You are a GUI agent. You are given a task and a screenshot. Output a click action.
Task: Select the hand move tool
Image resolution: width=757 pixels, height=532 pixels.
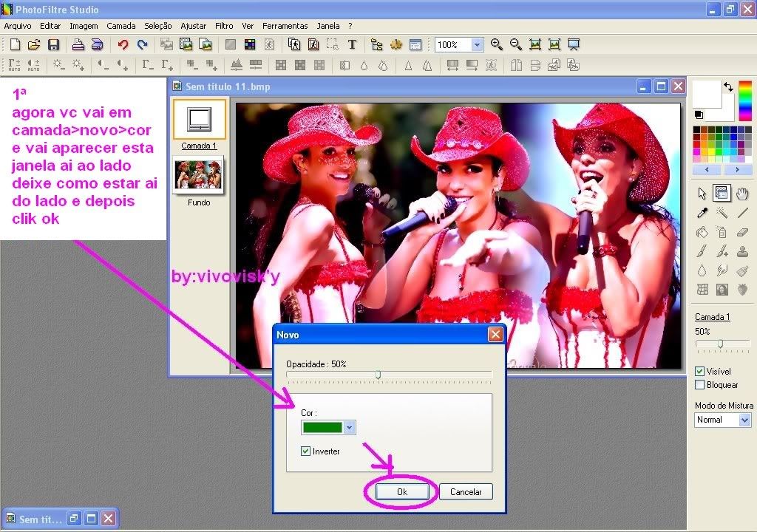pyautogui.click(x=743, y=194)
